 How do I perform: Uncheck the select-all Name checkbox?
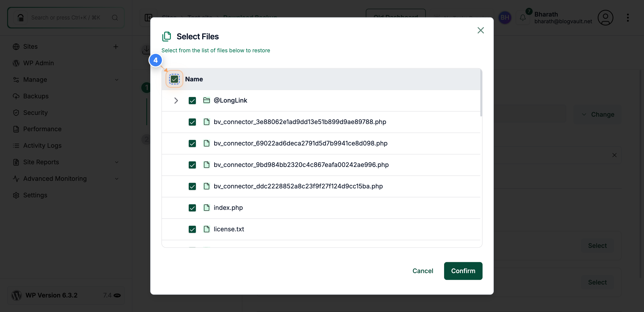pyautogui.click(x=174, y=79)
